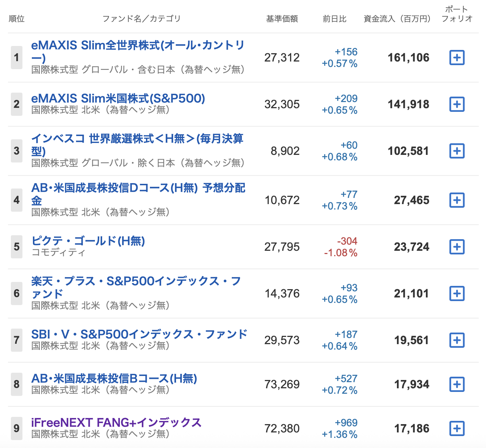
Task: Select price value 8,902
Action: [285, 151]
